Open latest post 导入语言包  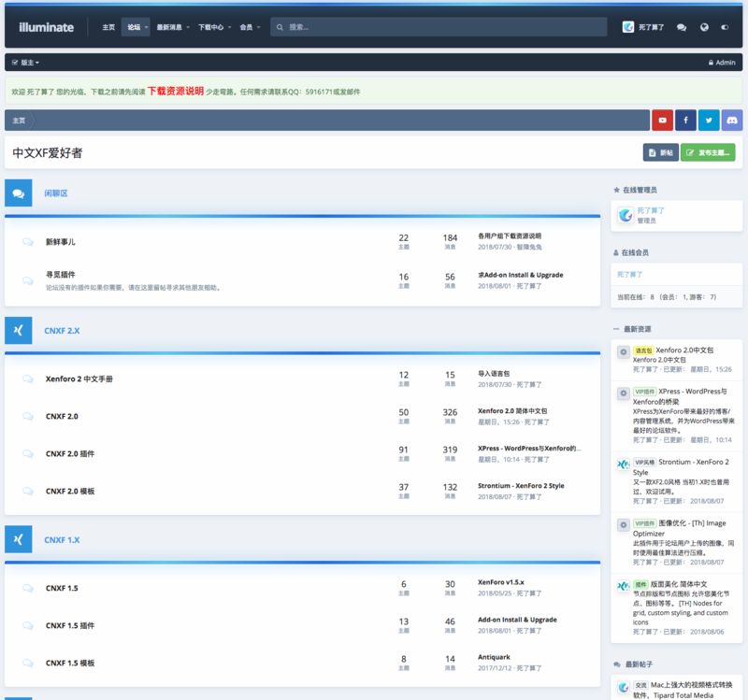click(494, 374)
